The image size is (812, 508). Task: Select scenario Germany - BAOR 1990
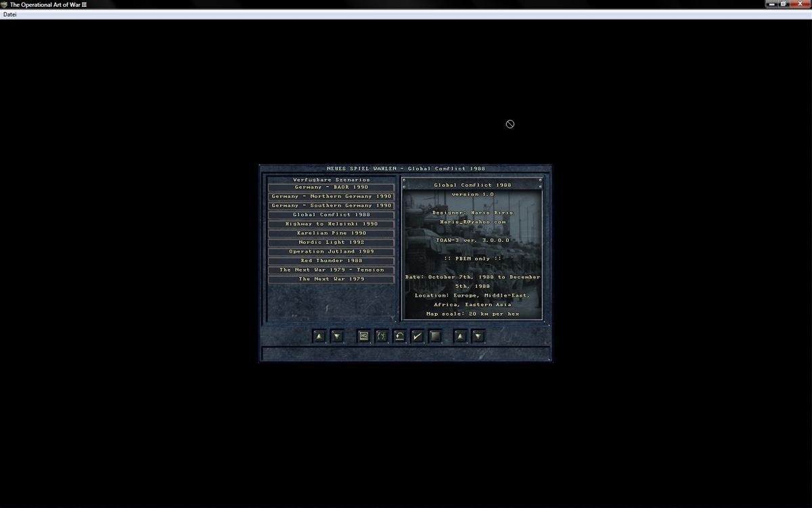click(331, 188)
